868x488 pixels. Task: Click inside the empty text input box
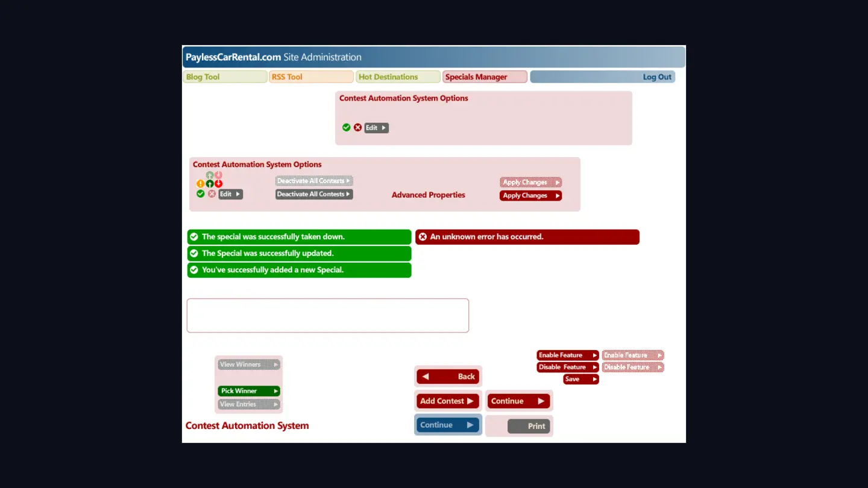tap(328, 316)
